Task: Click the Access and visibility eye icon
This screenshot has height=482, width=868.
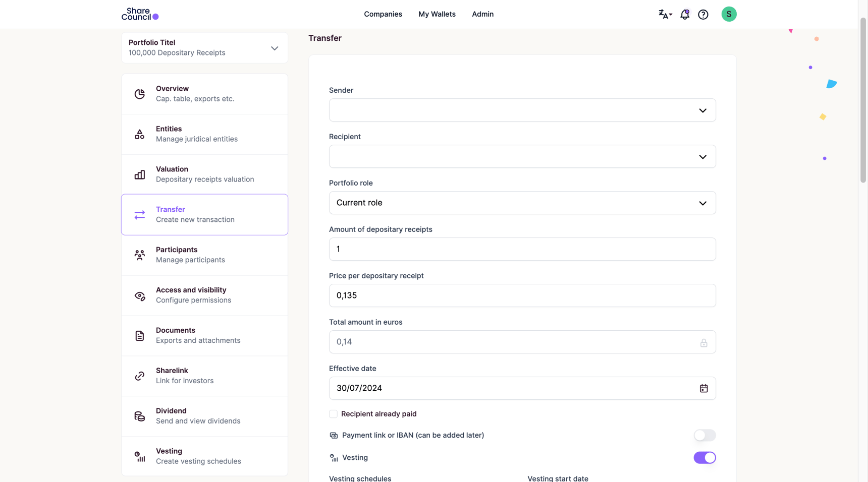Action: click(140, 295)
